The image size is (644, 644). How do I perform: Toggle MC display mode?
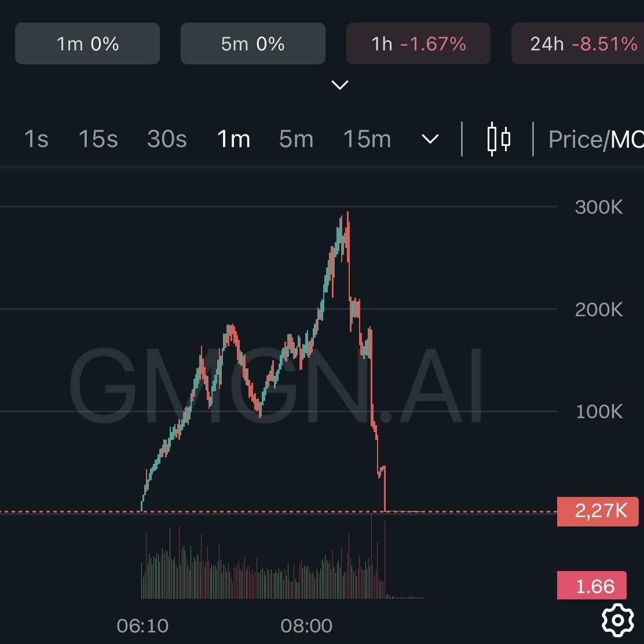pyautogui.click(x=627, y=140)
